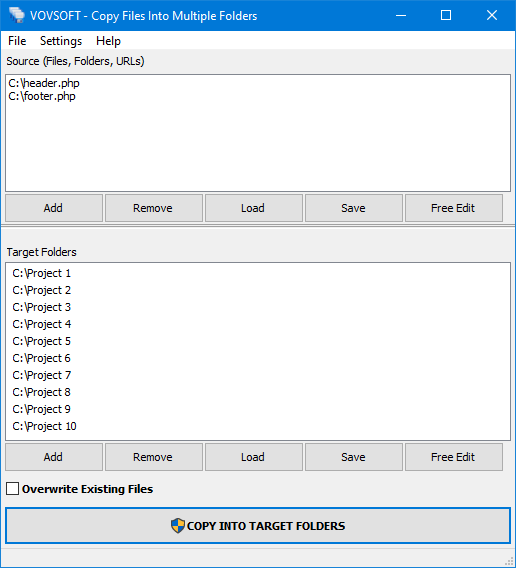Open the Settings menu
Screen dimensions: 516x568
point(61,41)
